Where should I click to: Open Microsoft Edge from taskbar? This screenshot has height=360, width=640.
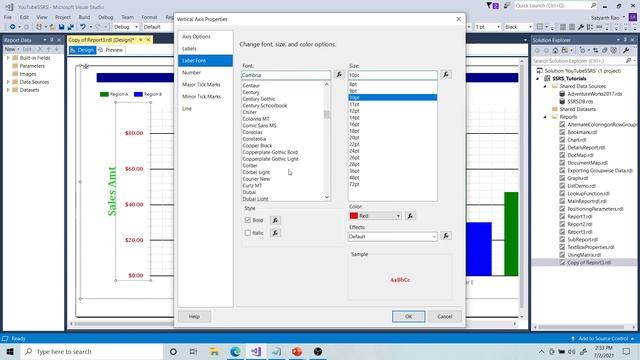click(235, 351)
